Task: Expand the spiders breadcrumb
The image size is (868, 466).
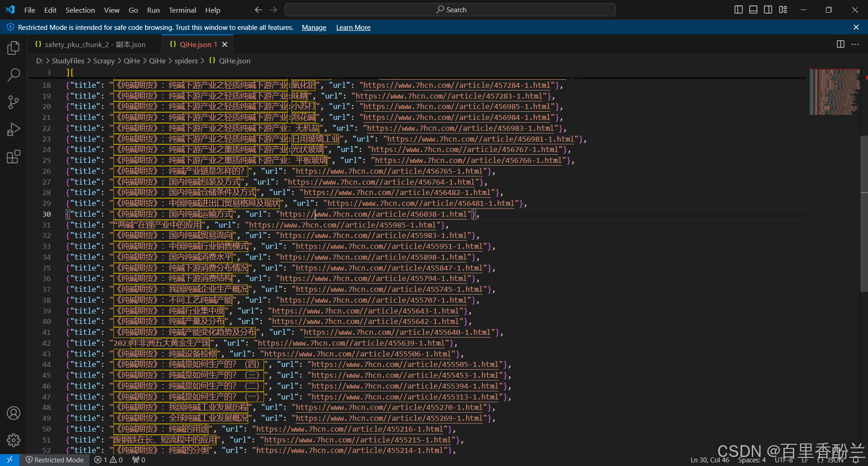Action: [x=186, y=61]
